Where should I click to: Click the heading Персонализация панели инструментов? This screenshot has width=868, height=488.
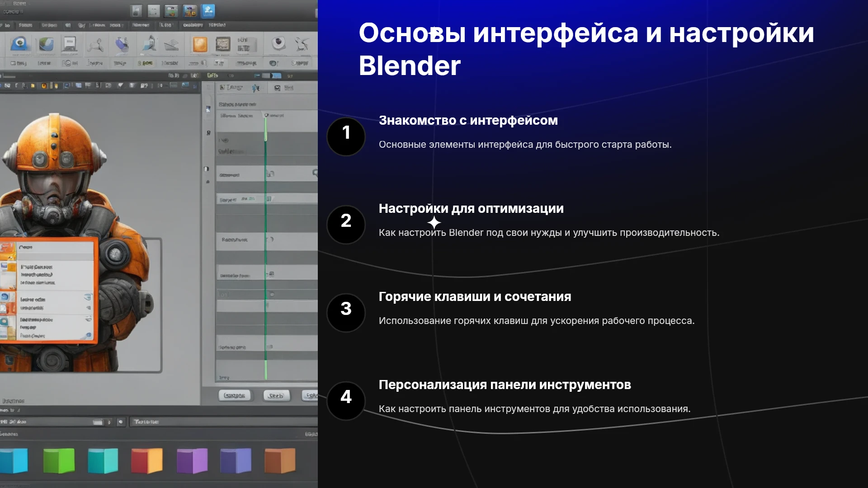[505, 385]
